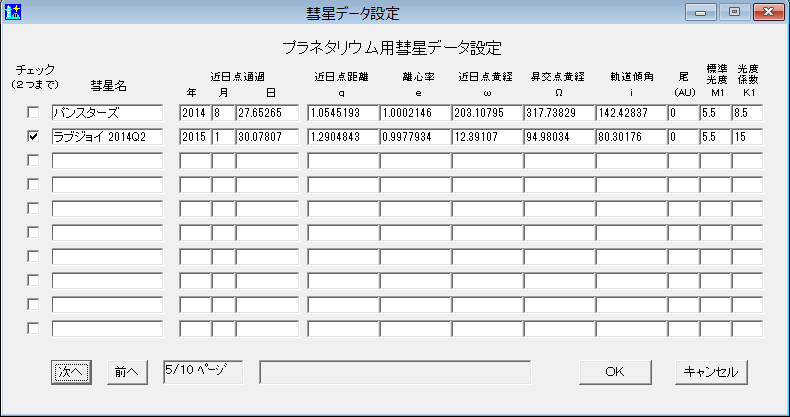Click the app icon in title bar

(x=13, y=13)
